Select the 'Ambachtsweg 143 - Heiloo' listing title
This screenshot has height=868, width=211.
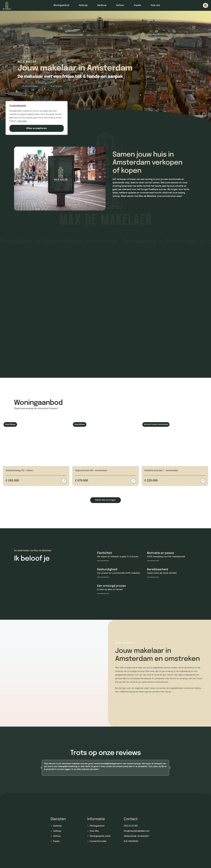pyautogui.click(x=19, y=470)
